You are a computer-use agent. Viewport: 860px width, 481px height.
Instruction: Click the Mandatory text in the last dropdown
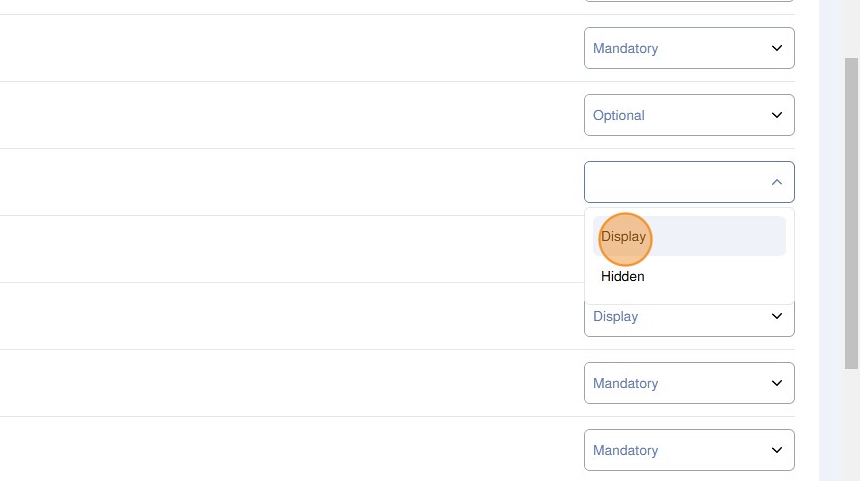[x=625, y=450]
